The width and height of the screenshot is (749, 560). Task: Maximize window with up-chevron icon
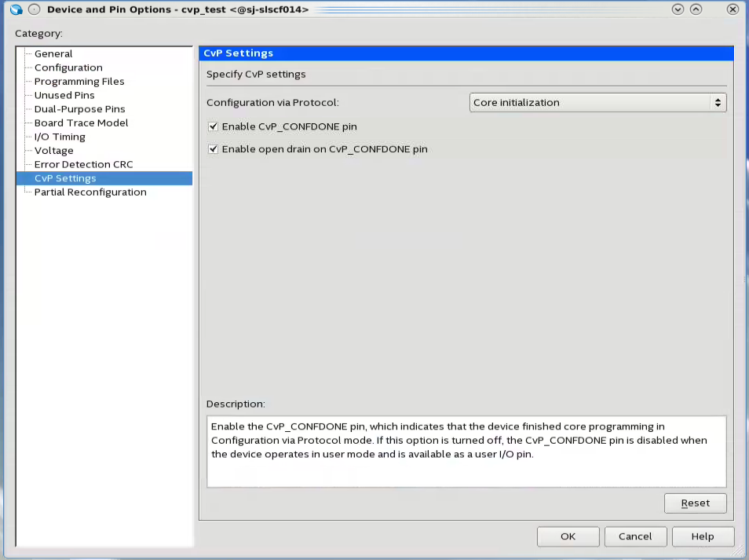[696, 9]
